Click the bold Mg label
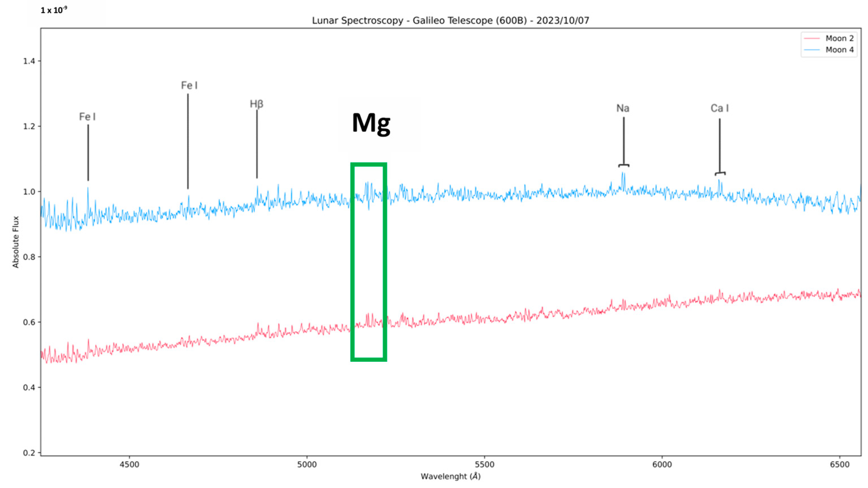Image resolution: width=868 pixels, height=488 pixels. click(371, 123)
